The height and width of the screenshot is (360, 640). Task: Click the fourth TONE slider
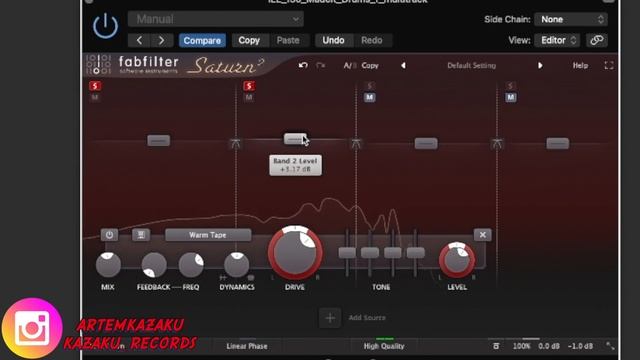[x=416, y=253]
